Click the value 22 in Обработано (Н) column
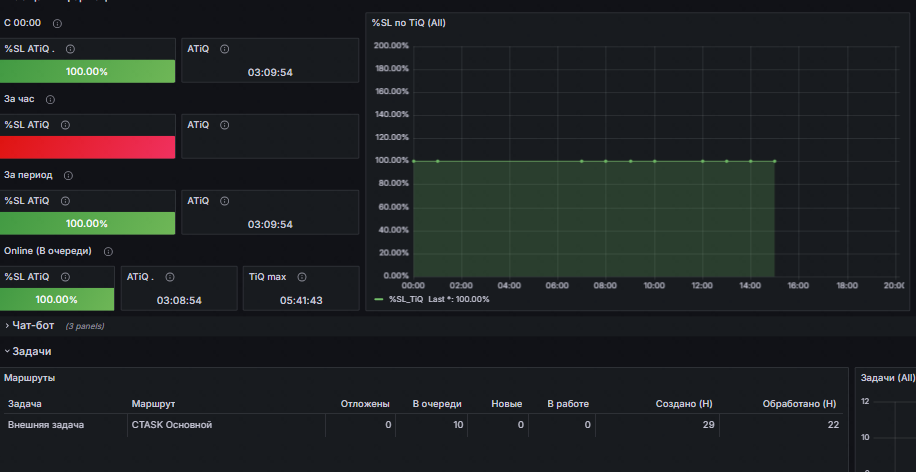Viewport: 916px width, 472px height. 834,425
